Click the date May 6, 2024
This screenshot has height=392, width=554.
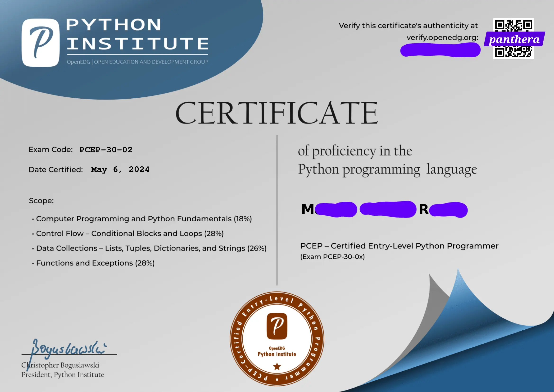coord(120,169)
